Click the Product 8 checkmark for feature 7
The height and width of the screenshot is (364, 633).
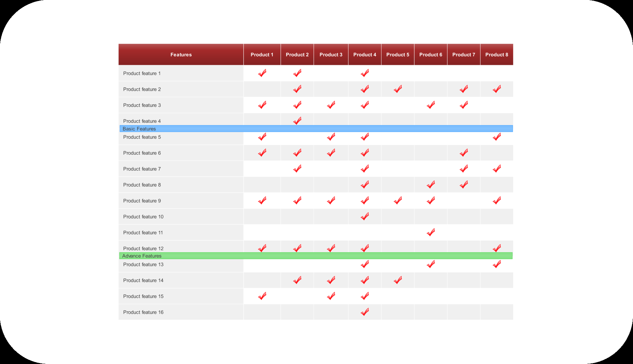[x=497, y=169]
